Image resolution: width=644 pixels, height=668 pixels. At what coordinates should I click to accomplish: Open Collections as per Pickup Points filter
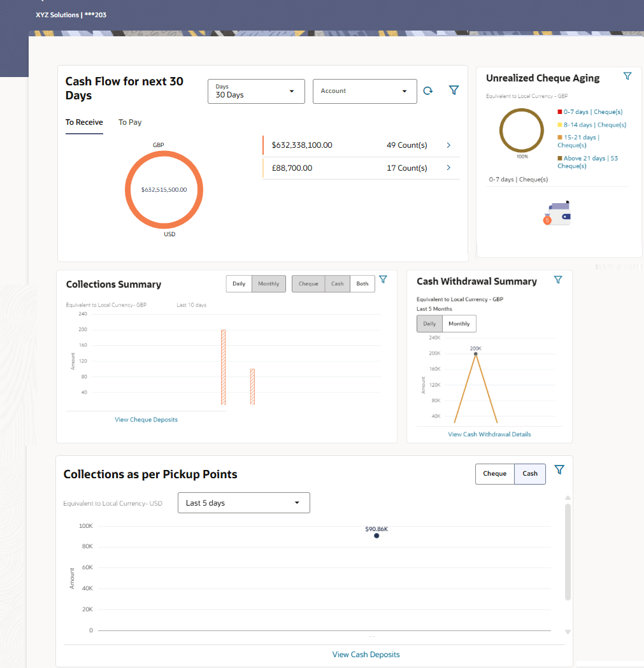pyautogui.click(x=559, y=470)
